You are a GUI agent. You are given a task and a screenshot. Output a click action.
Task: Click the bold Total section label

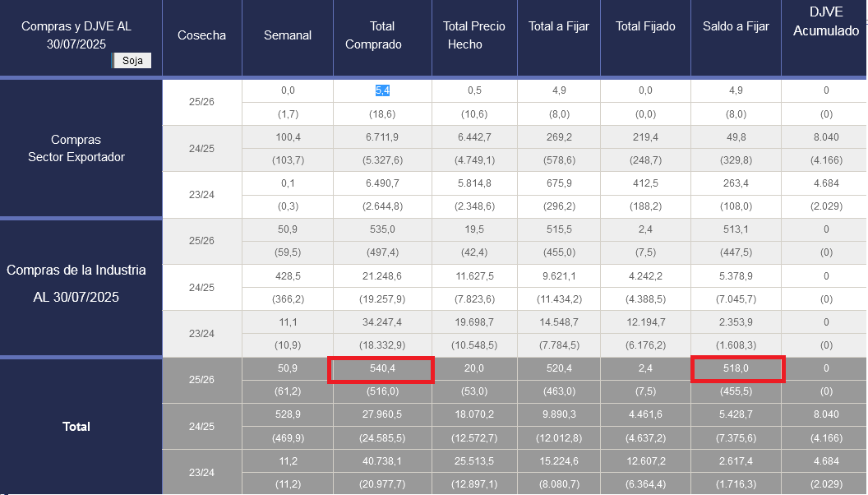tap(76, 427)
